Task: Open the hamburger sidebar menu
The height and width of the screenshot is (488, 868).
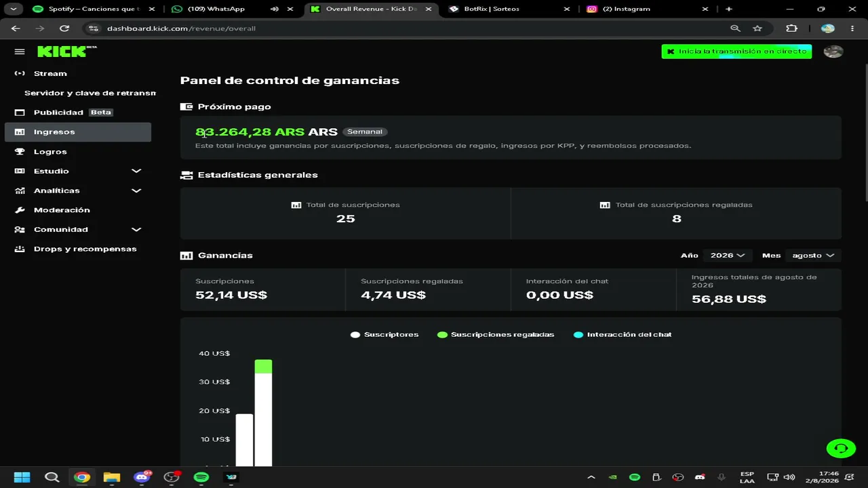Action: click(20, 52)
